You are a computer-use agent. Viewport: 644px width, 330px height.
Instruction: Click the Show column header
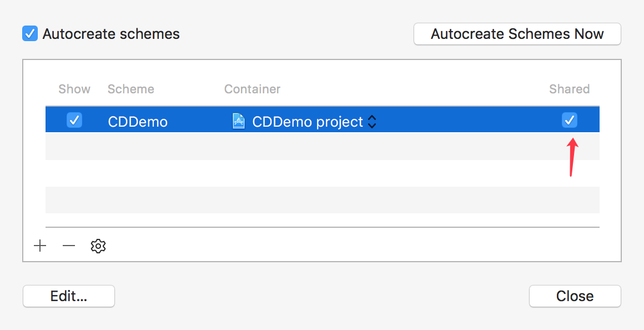(74, 89)
